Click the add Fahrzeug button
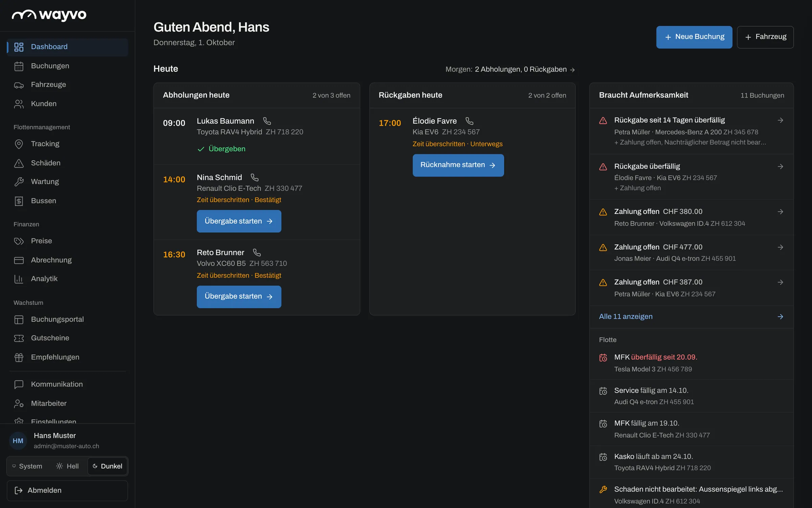812x508 pixels. (765, 37)
